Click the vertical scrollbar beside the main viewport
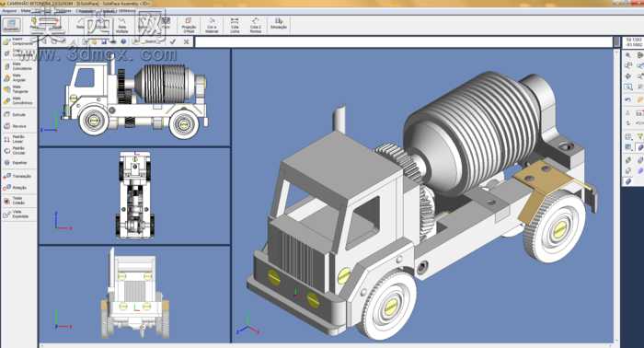Screen dimensions: 644x348 (x=616, y=195)
